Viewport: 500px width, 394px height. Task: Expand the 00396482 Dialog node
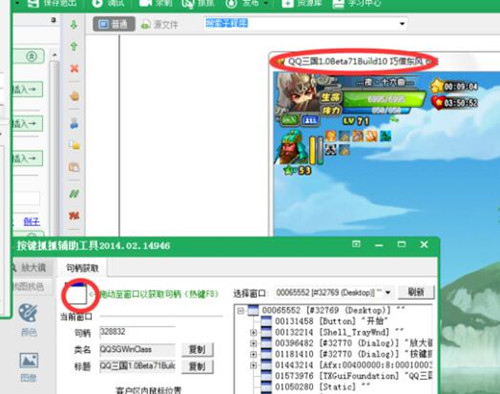[x=253, y=343]
